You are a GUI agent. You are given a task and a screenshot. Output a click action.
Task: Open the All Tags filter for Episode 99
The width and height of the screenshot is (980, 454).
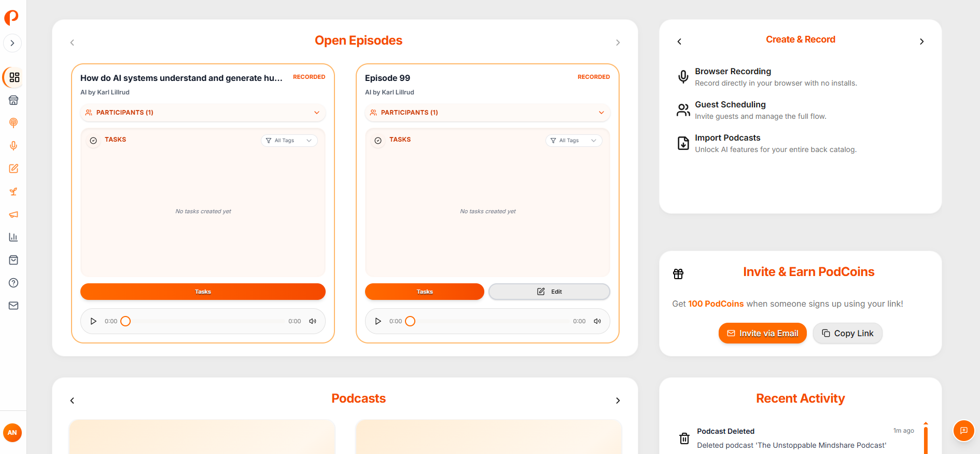coord(573,141)
